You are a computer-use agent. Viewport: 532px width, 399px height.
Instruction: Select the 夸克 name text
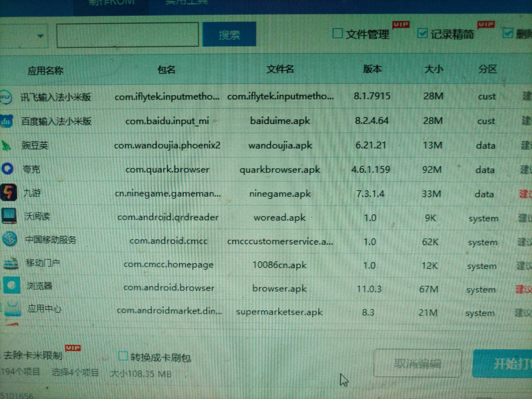click(31, 169)
